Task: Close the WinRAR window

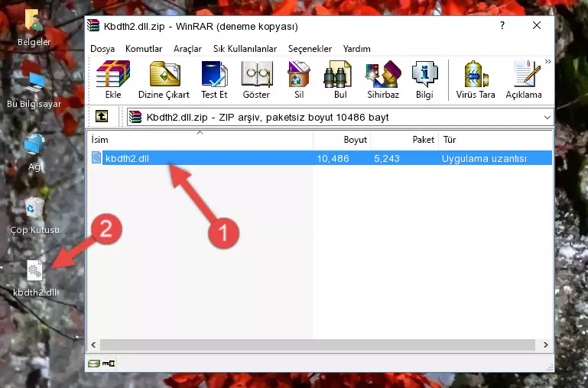Action: (x=537, y=25)
